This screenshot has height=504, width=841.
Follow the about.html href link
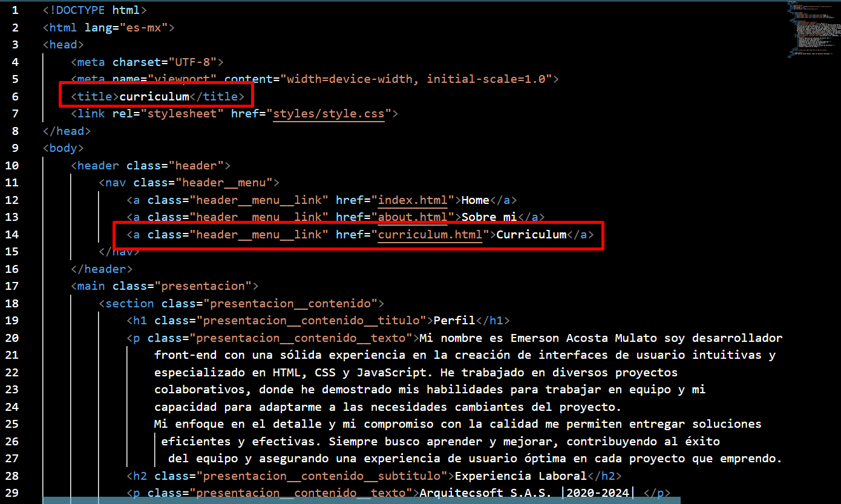tap(413, 217)
